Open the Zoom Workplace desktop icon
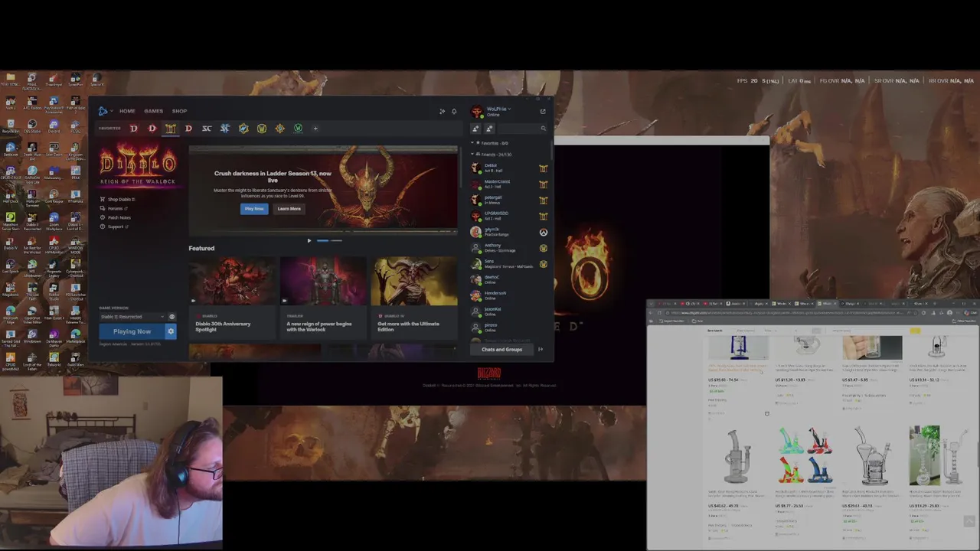The width and height of the screenshot is (980, 551). click(x=54, y=221)
